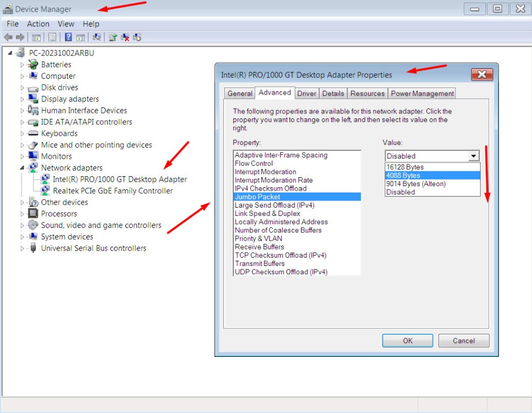Select the Processors icon
The width and height of the screenshot is (532, 413).
(x=33, y=213)
